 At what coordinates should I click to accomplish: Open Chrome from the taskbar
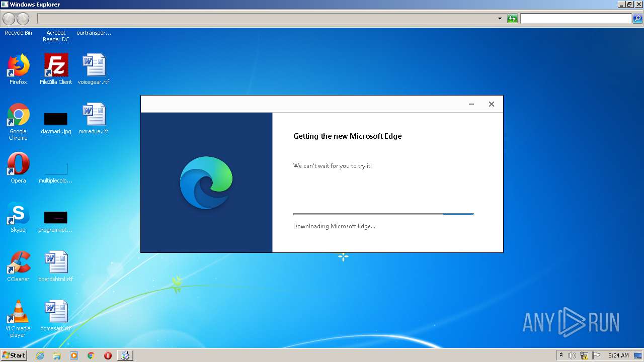(91, 355)
